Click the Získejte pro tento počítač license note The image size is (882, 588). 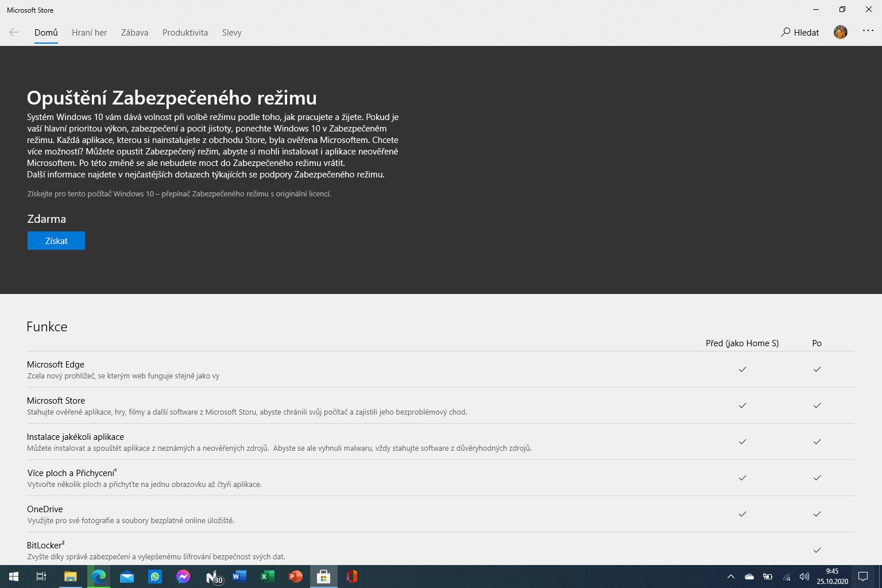179,194
